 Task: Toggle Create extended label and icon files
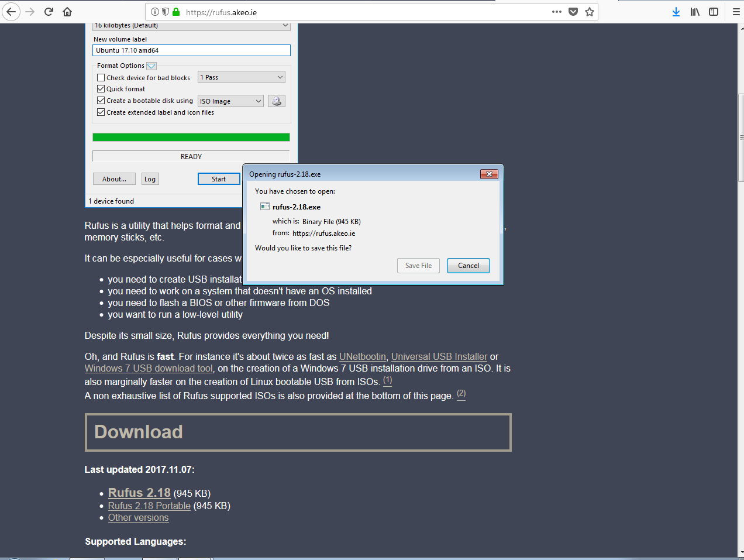pos(101,112)
